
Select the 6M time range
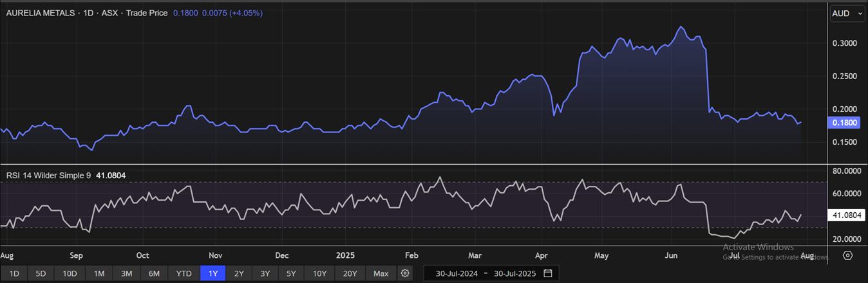(x=154, y=273)
